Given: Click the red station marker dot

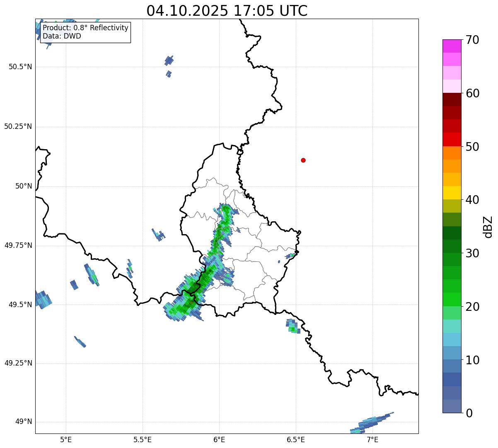Looking at the screenshot, I should pos(303,160).
